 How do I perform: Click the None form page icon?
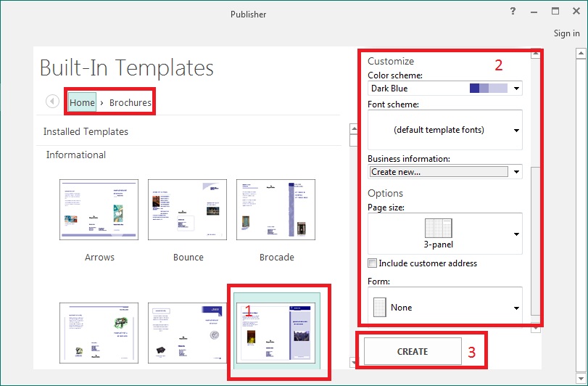pyautogui.click(x=380, y=307)
